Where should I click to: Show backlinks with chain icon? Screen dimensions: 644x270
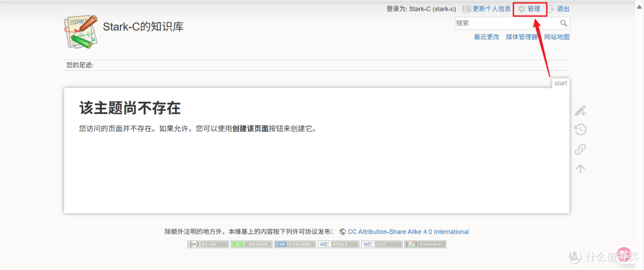[x=580, y=149]
